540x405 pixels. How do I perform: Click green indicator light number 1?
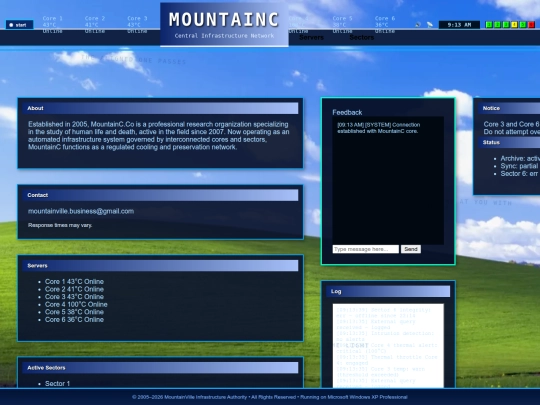(489, 25)
